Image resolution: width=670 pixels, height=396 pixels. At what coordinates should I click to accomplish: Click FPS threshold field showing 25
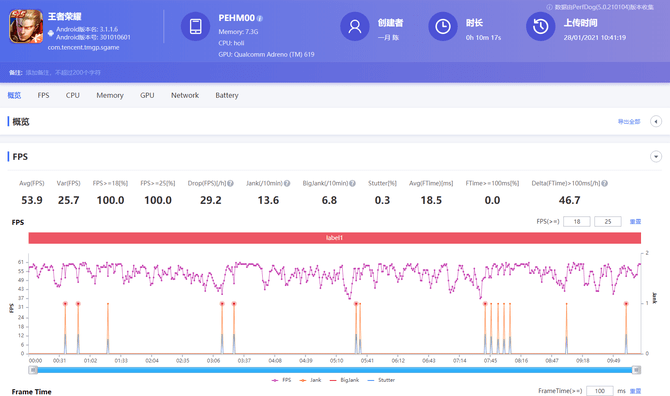[x=608, y=222]
